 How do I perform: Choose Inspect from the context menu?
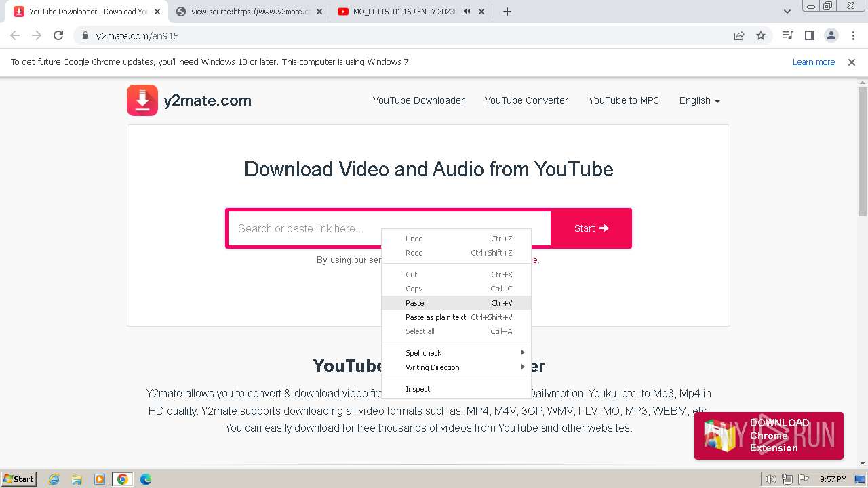(x=456, y=389)
